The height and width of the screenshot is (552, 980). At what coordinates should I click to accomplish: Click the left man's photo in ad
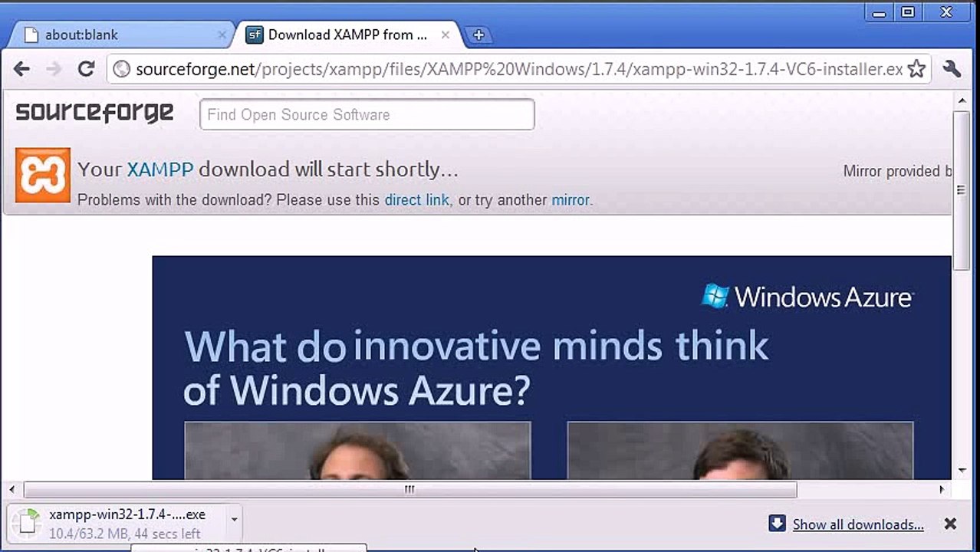(357, 451)
